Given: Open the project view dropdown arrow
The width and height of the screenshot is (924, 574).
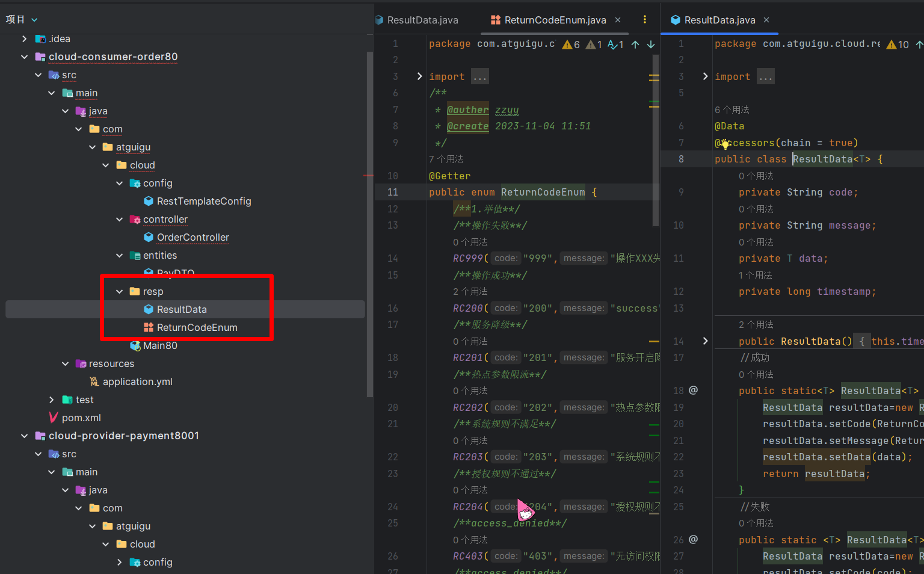Looking at the screenshot, I should tap(34, 20).
